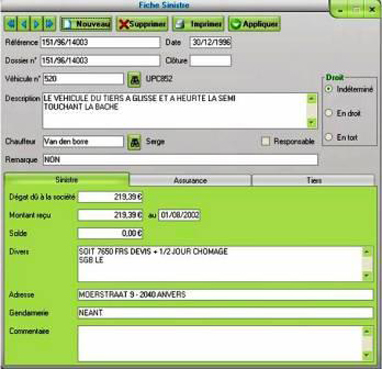Click inside the Description text area
Image resolution: width=382 pixels, height=369 pixels.
tap(175, 111)
